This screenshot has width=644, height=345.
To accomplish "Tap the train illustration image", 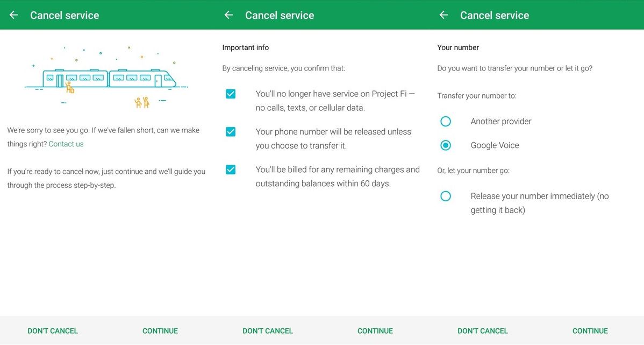I will (106, 77).
